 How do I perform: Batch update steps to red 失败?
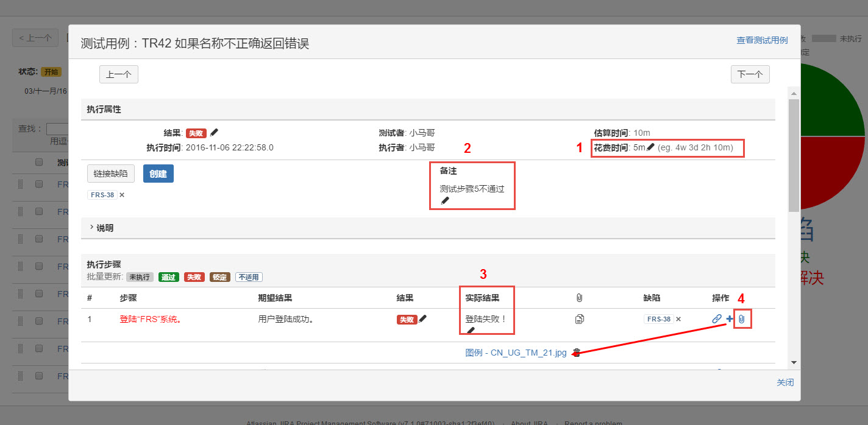click(194, 277)
